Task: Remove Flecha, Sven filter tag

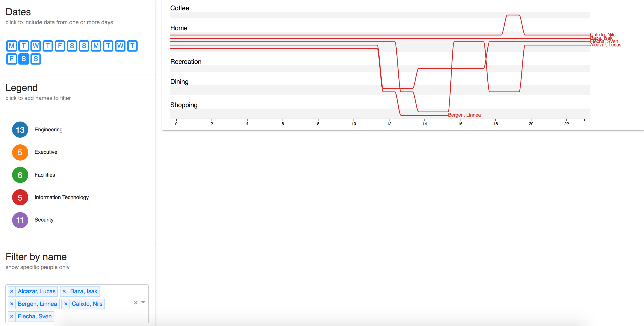Action: click(11, 316)
